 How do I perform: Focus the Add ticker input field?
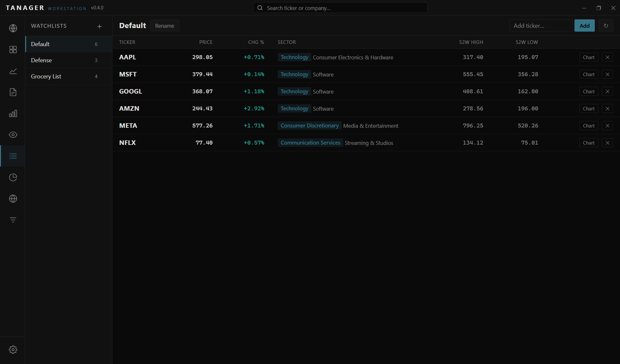coord(541,25)
